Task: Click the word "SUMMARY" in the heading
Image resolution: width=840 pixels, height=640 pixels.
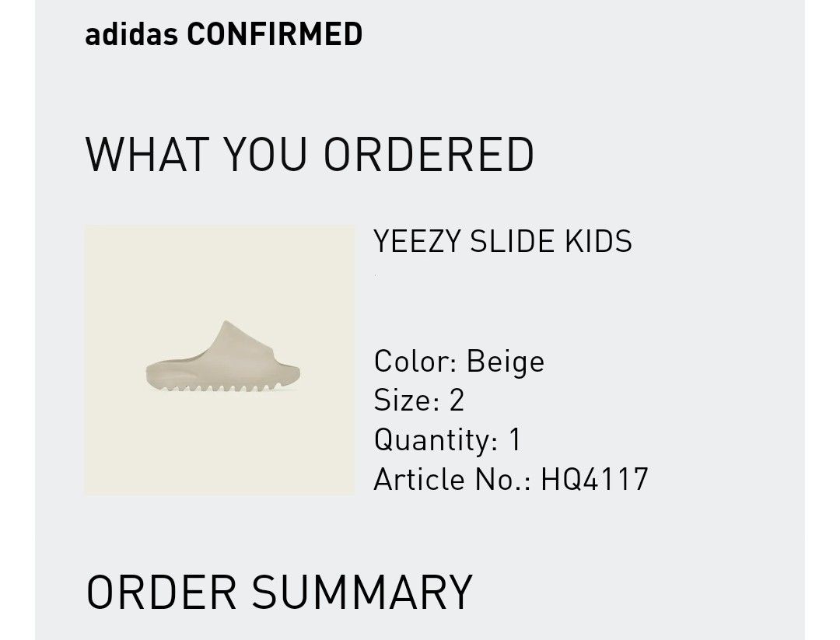Action: (362, 592)
